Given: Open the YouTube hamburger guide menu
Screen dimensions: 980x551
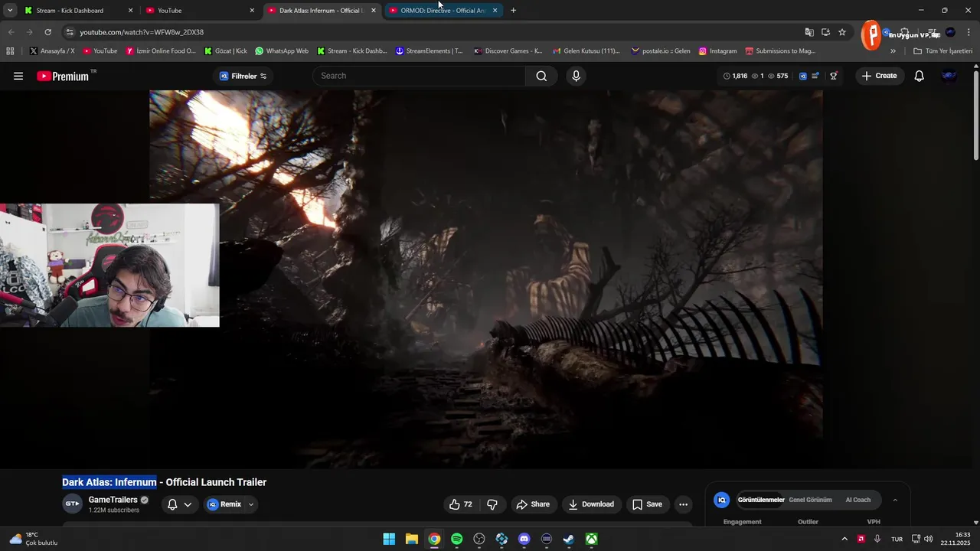Looking at the screenshot, I should (x=18, y=76).
